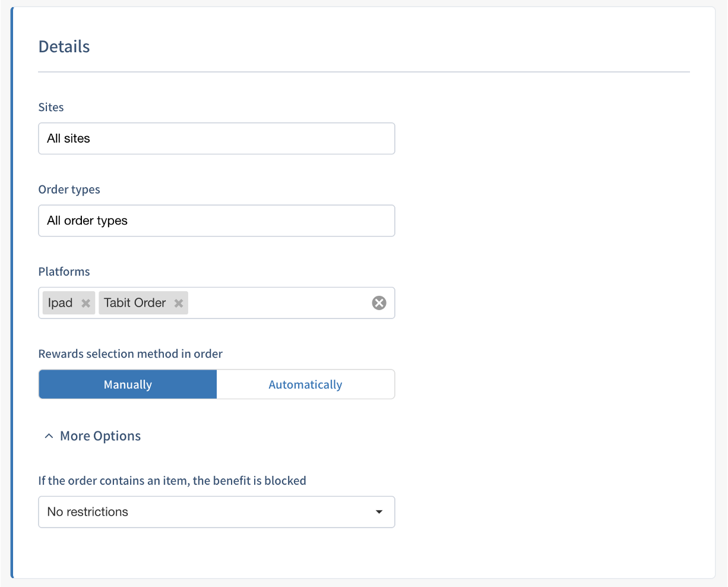Collapse the More Options section
Viewport: 728px width, 587px height.
[x=100, y=436]
